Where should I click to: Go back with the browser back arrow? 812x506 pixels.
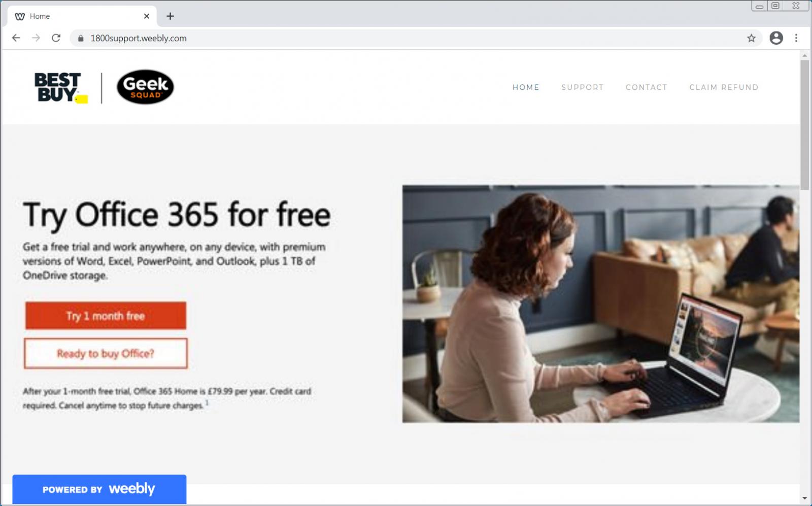click(16, 38)
